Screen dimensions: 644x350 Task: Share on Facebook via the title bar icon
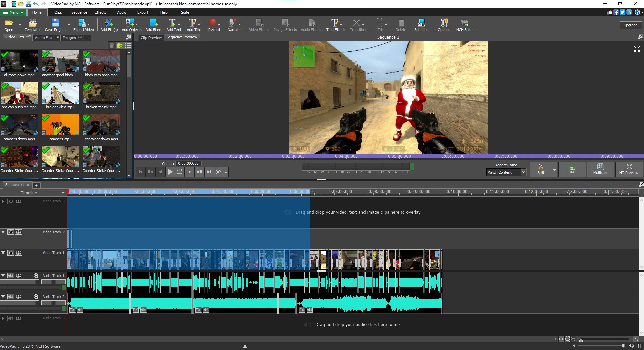tap(616, 12)
